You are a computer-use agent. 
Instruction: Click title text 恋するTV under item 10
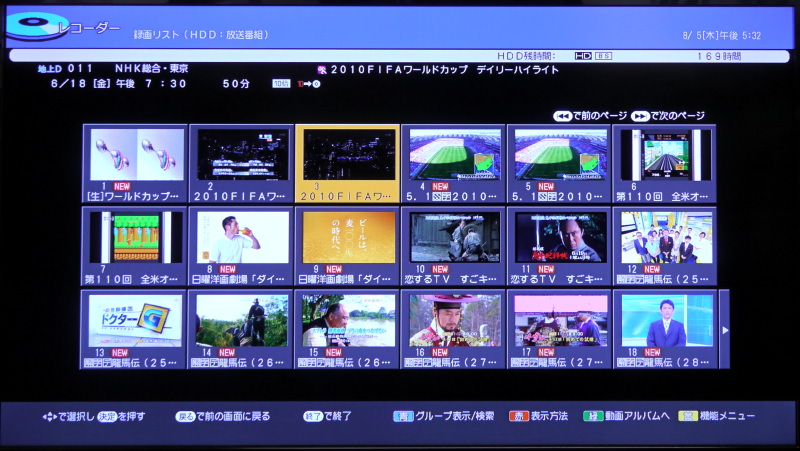point(450,279)
